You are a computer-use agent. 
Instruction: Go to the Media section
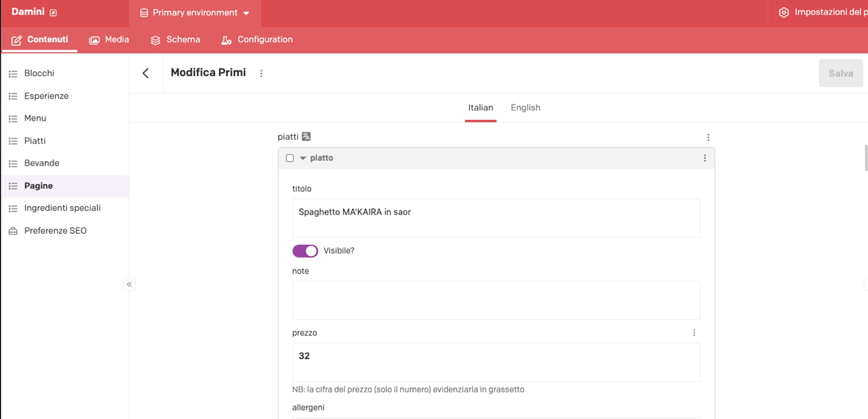pyautogui.click(x=109, y=40)
